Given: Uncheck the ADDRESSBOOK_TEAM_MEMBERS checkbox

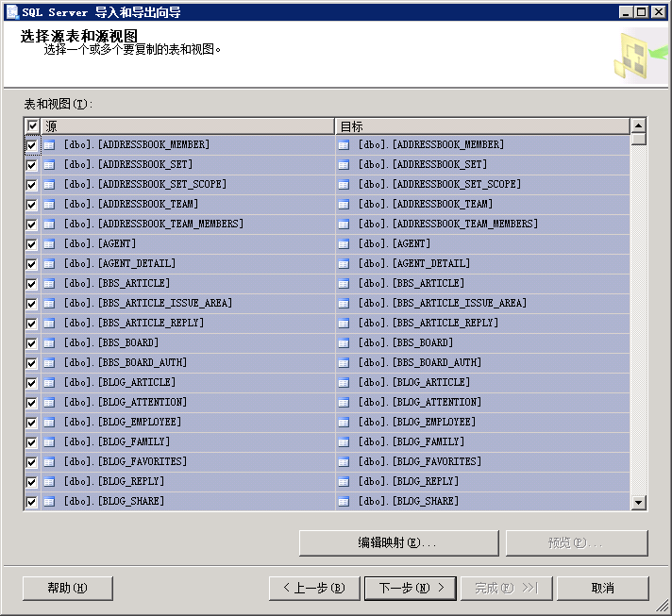Looking at the screenshot, I should [x=32, y=225].
